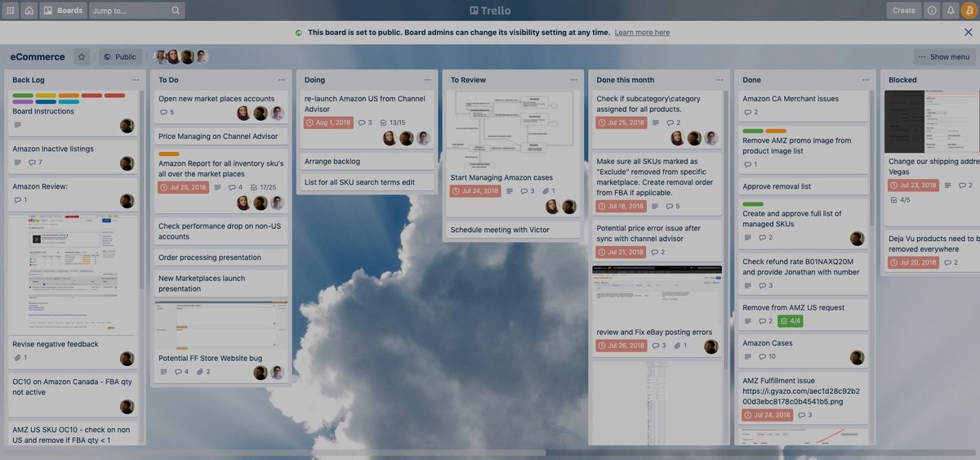The width and height of the screenshot is (980, 460).
Task: Click comment count icon on Amazon Cases card
Action: click(x=763, y=357)
